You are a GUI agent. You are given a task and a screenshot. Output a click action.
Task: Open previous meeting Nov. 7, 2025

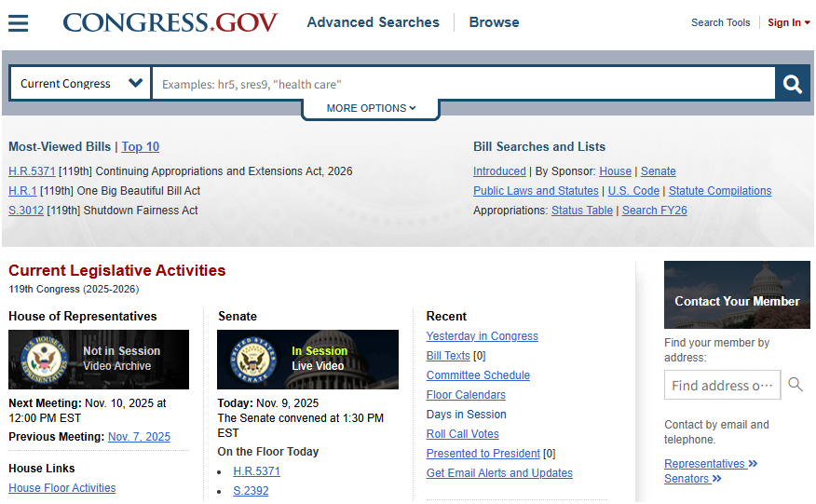tap(139, 437)
